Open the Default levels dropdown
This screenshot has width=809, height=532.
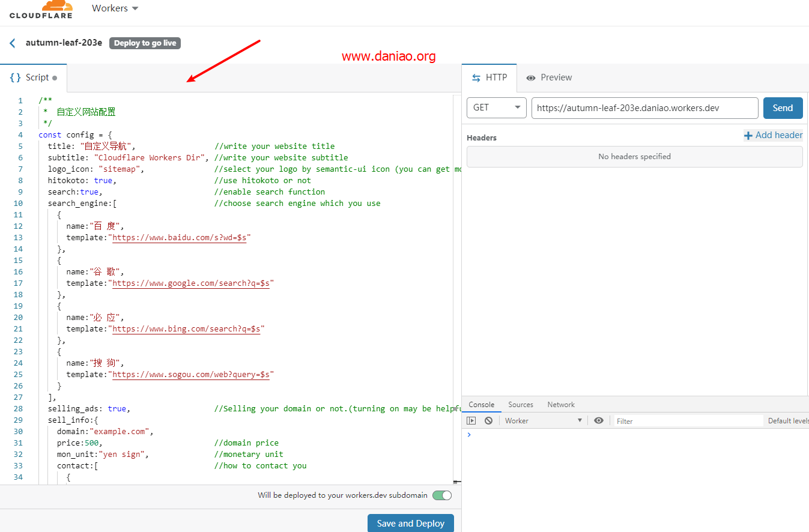pyautogui.click(x=788, y=421)
